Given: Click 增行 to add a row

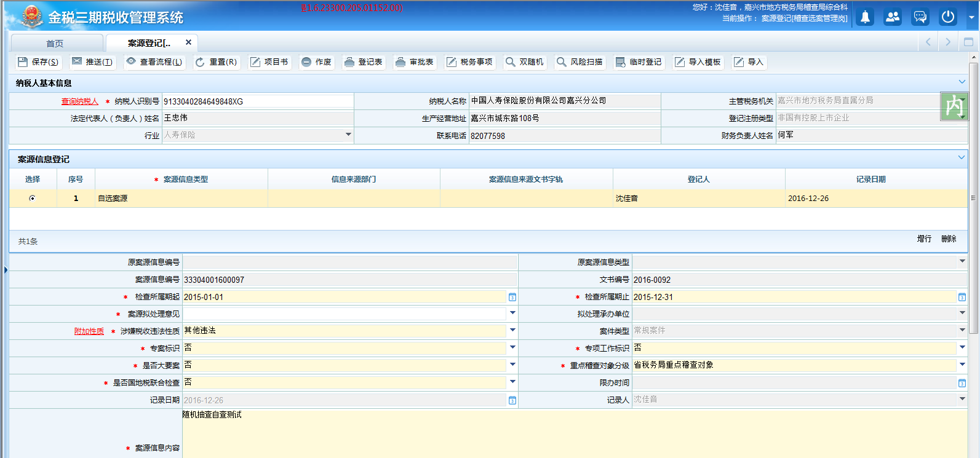Looking at the screenshot, I should click(x=924, y=239).
